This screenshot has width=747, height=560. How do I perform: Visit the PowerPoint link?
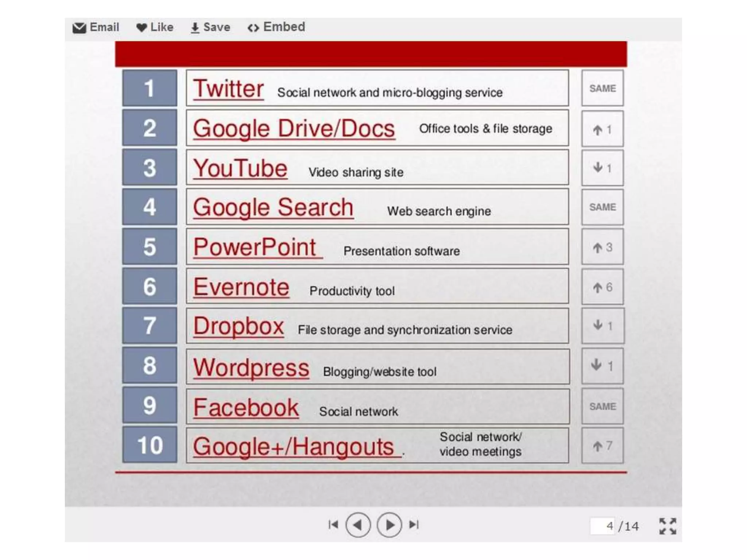tap(255, 247)
